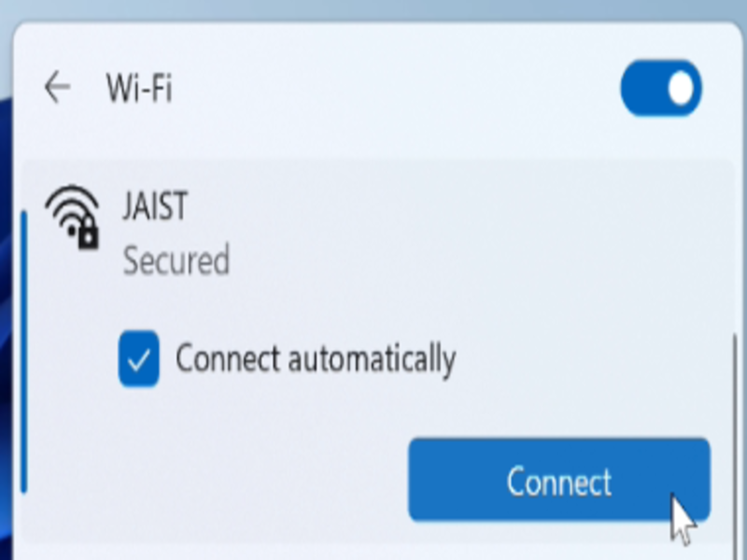Screen dimensions: 747x560
Task: Click the JAIST Wi-Fi signal icon
Action: tap(73, 217)
